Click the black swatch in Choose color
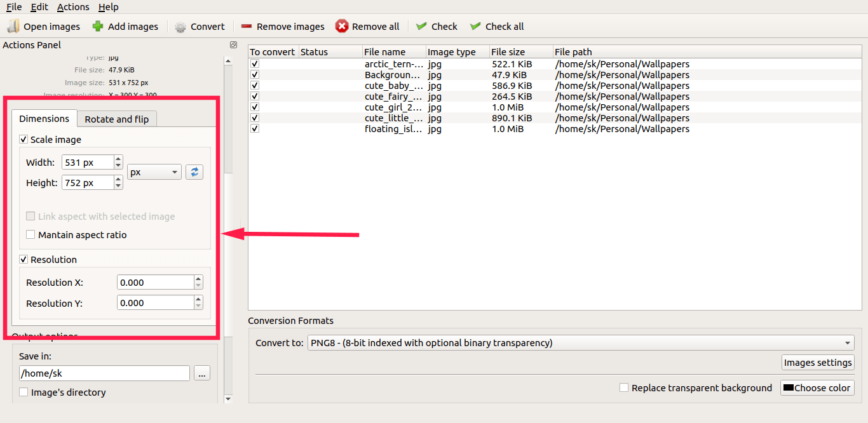 tap(789, 388)
